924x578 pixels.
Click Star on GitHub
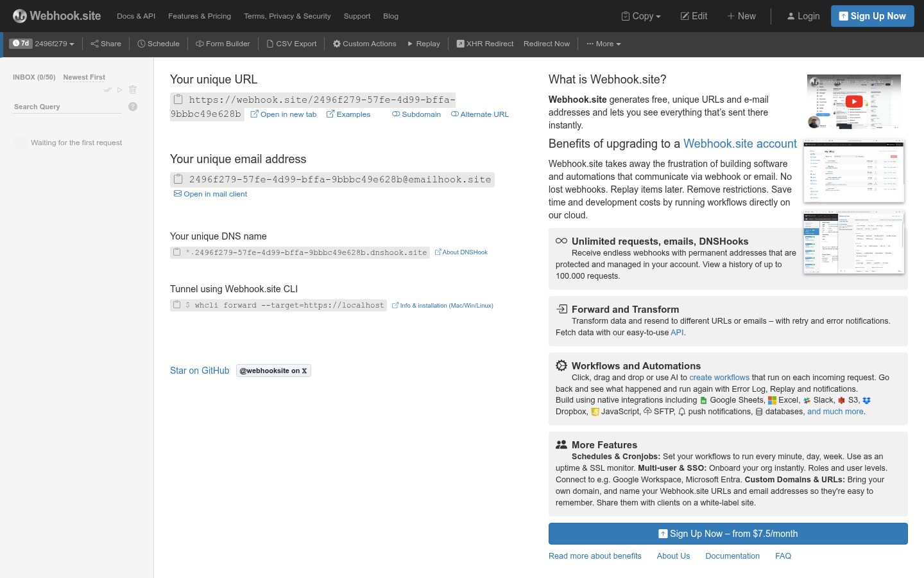(200, 371)
